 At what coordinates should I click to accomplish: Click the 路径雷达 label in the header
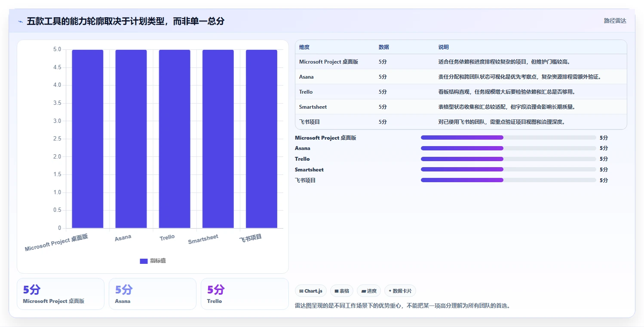[615, 21]
